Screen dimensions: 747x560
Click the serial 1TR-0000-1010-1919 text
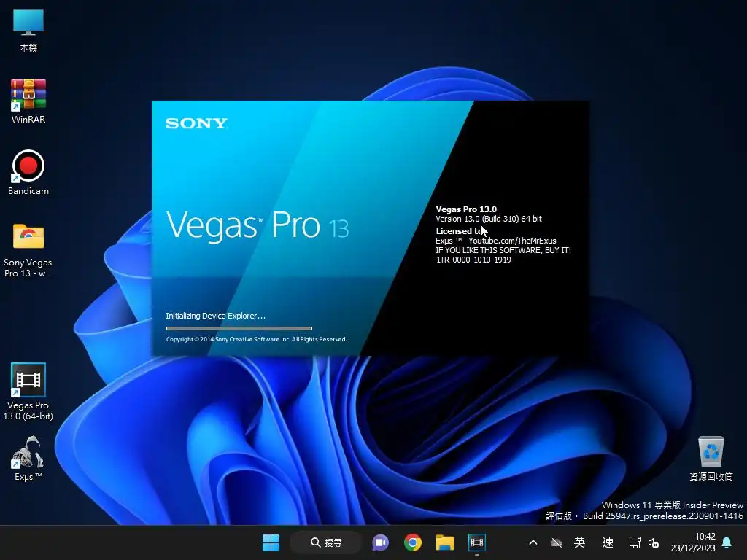pyautogui.click(x=473, y=260)
